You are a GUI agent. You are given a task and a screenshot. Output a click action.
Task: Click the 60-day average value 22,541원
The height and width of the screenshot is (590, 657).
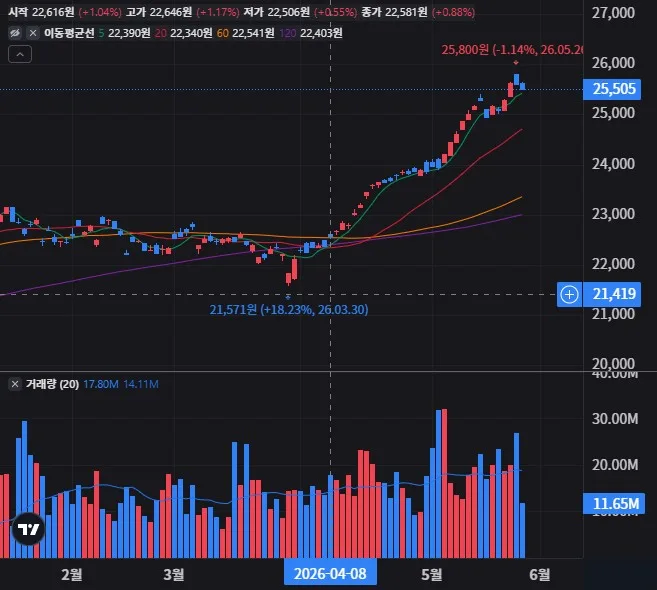pos(253,33)
